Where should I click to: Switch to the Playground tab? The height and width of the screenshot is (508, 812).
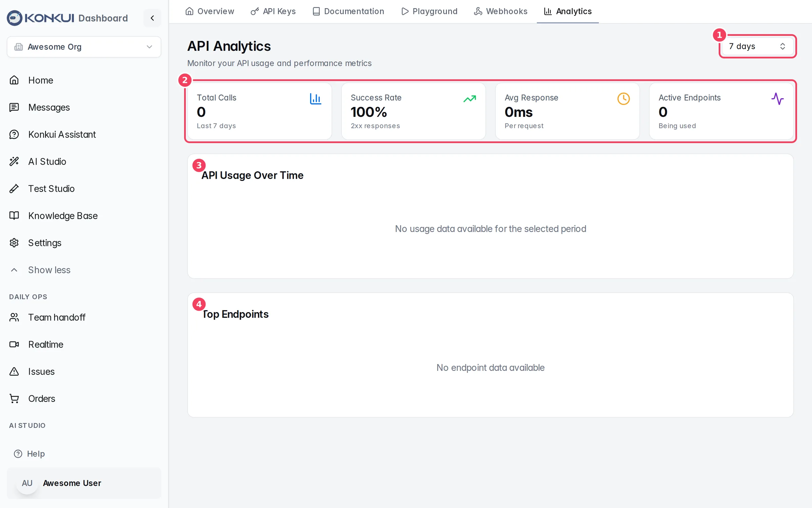click(x=429, y=12)
